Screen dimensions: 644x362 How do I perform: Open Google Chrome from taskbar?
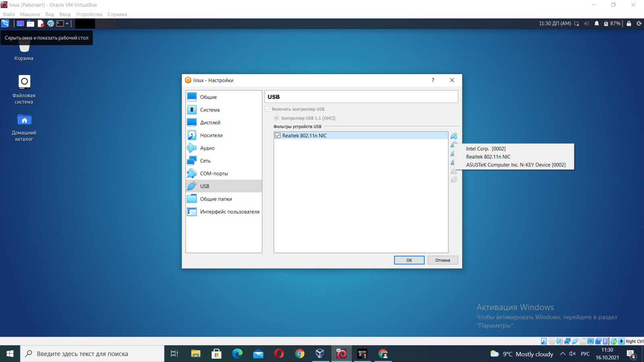point(300,354)
